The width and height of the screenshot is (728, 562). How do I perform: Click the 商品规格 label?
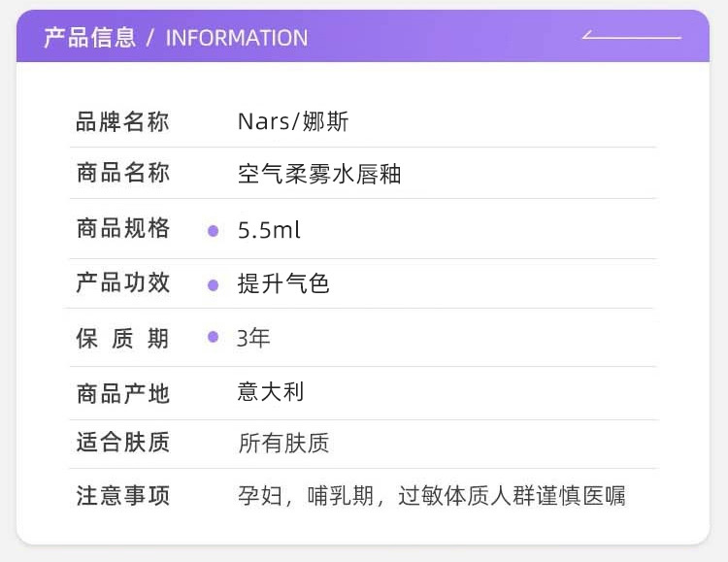tap(122, 229)
